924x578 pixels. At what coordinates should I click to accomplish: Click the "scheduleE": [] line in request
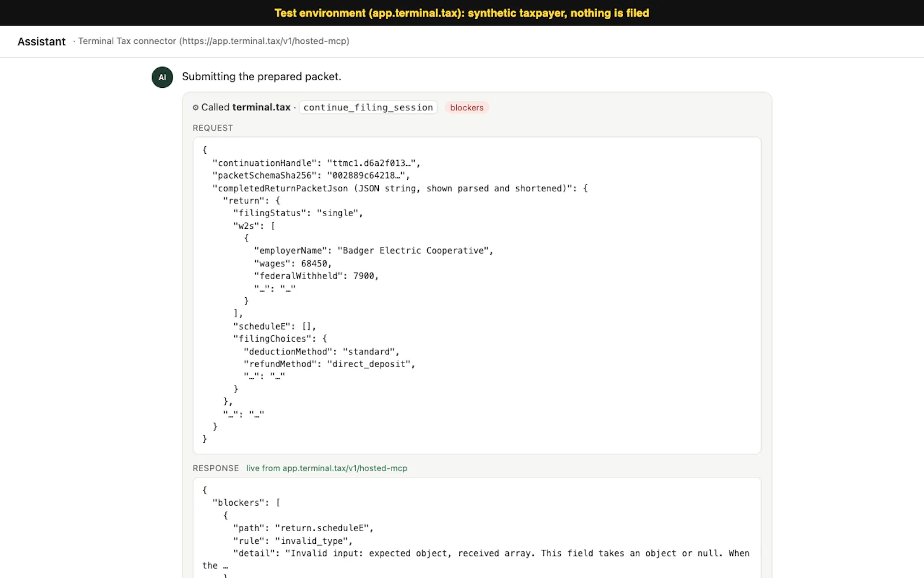click(x=275, y=327)
